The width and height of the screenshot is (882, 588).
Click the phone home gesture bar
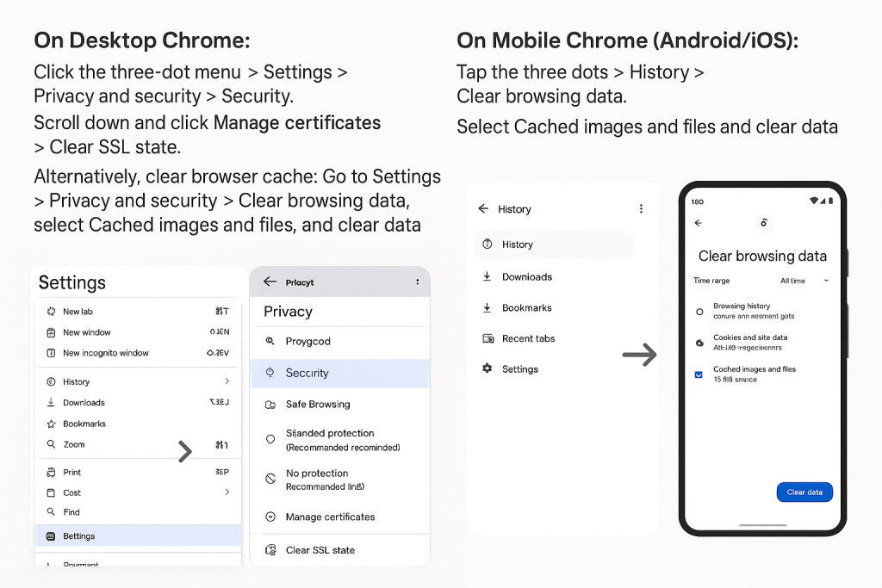(763, 525)
